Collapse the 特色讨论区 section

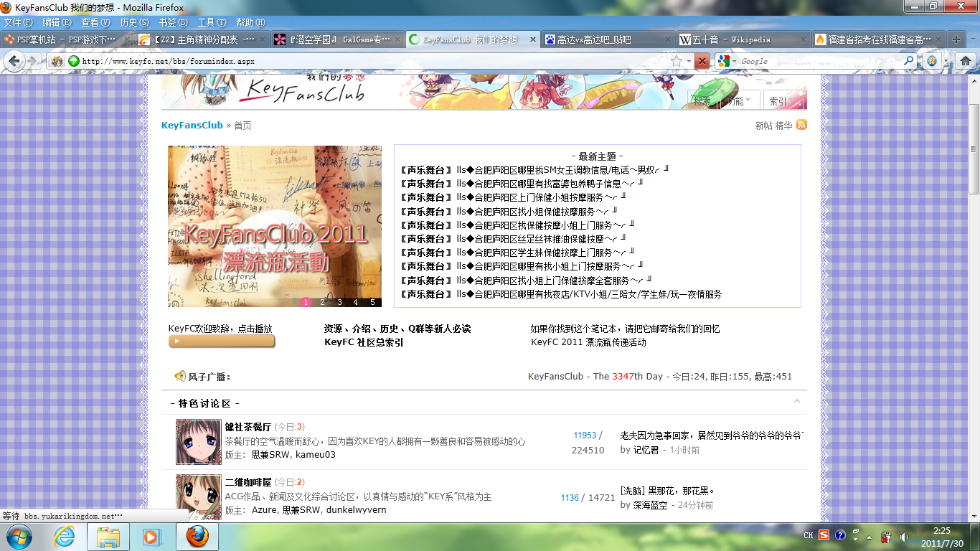[x=796, y=402]
